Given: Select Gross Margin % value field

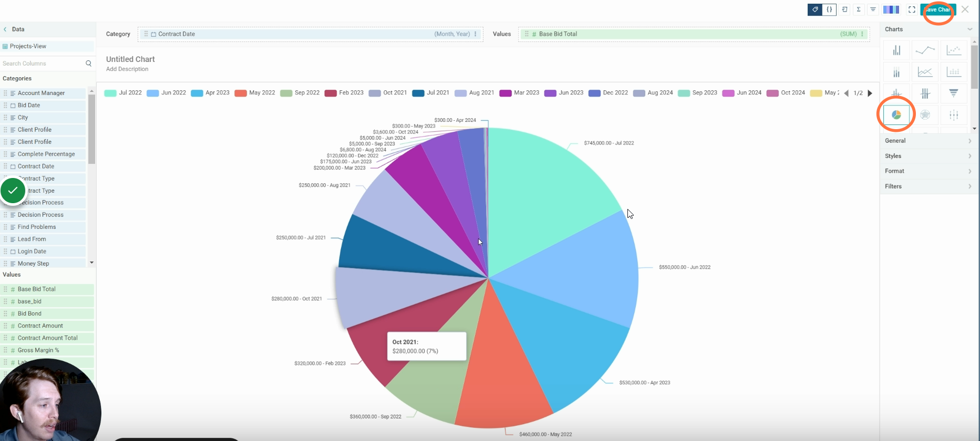Looking at the screenshot, I should pyautogui.click(x=47, y=350).
